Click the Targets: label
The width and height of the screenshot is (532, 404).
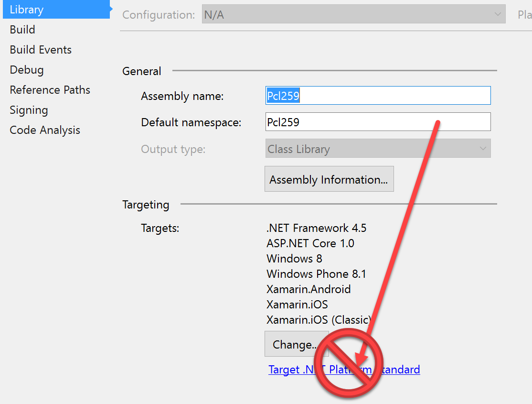[x=160, y=228]
